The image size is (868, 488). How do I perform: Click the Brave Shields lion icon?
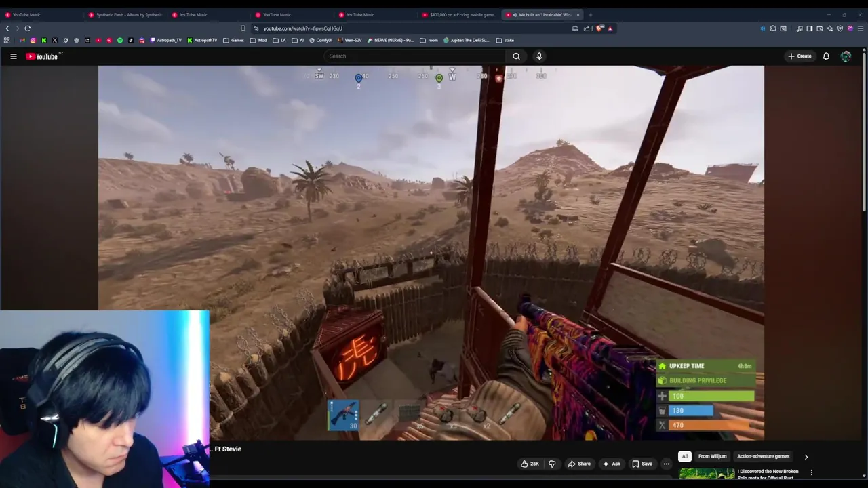[599, 28]
